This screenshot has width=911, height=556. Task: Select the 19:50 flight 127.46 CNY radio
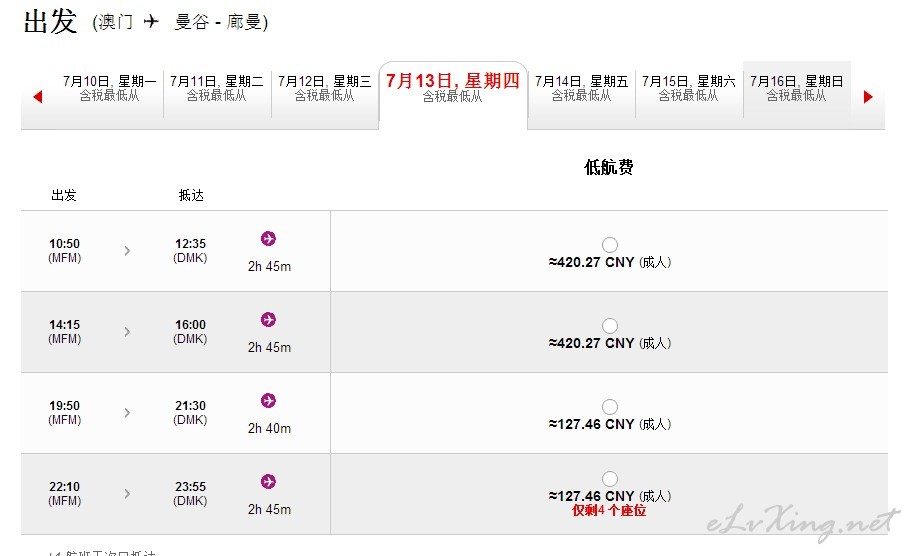pos(609,407)
